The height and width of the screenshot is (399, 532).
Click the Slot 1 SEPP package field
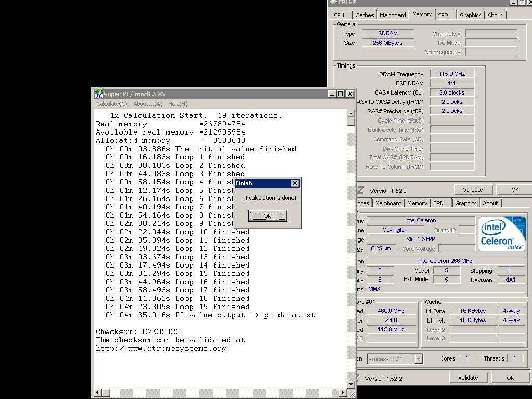[421, 239]
